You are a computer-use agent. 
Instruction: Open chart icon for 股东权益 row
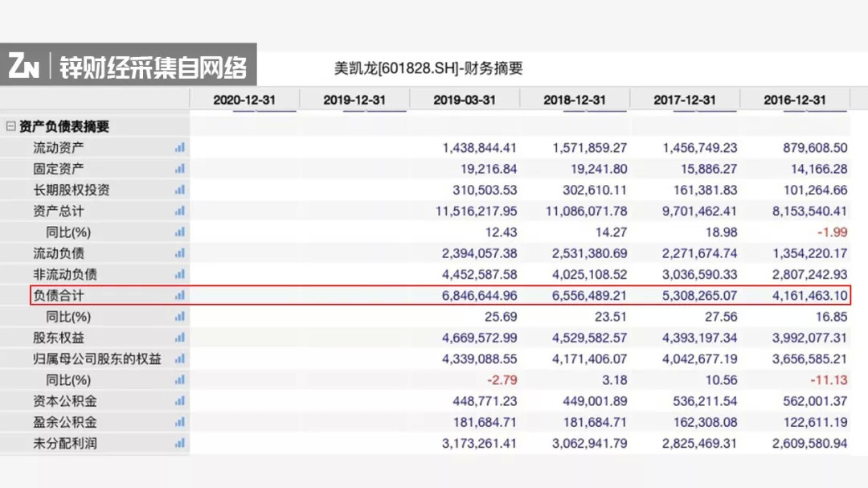(x=180, y=338)
